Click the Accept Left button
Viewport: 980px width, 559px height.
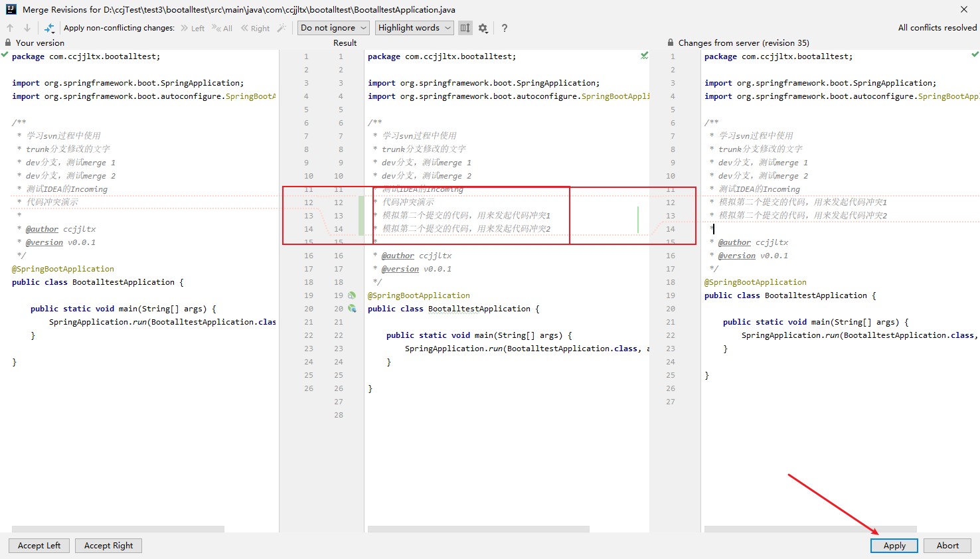tap(39, 546)
